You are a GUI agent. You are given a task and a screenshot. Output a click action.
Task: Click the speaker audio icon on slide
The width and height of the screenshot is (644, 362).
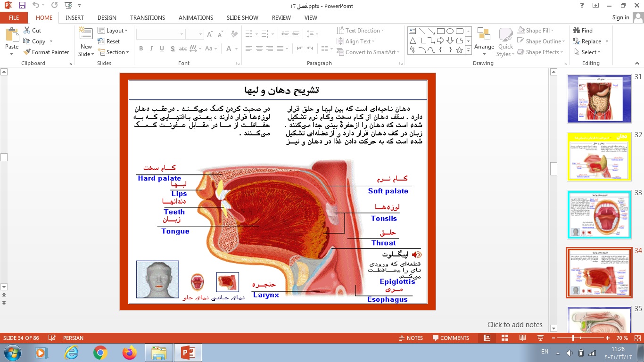point(416,255)
